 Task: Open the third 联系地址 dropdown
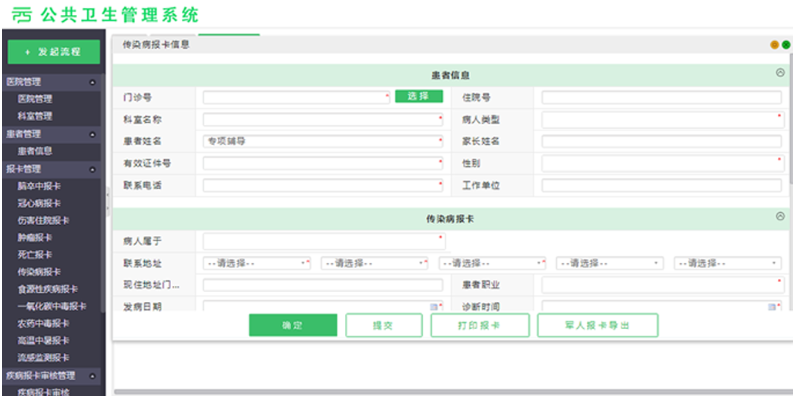click(x=492, y=263)
